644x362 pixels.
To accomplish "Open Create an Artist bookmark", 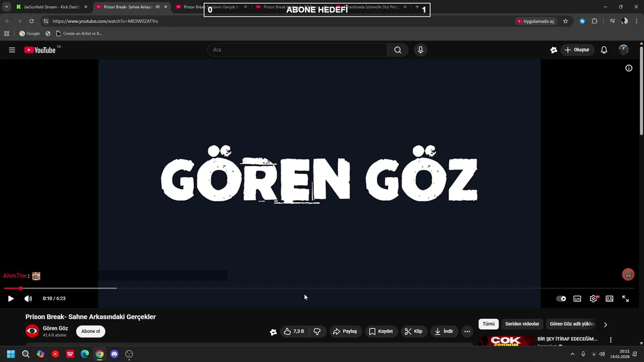I will click(x=79, y=34).
